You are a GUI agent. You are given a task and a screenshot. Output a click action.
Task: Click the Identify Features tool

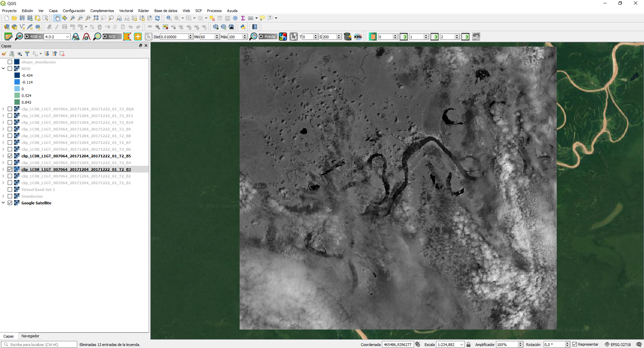click(x=169, y=18)
